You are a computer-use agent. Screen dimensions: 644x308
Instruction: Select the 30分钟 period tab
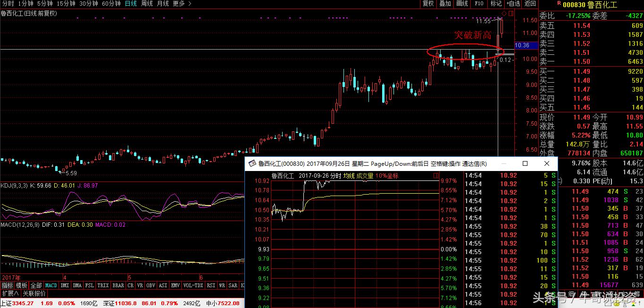pos(89,3)
